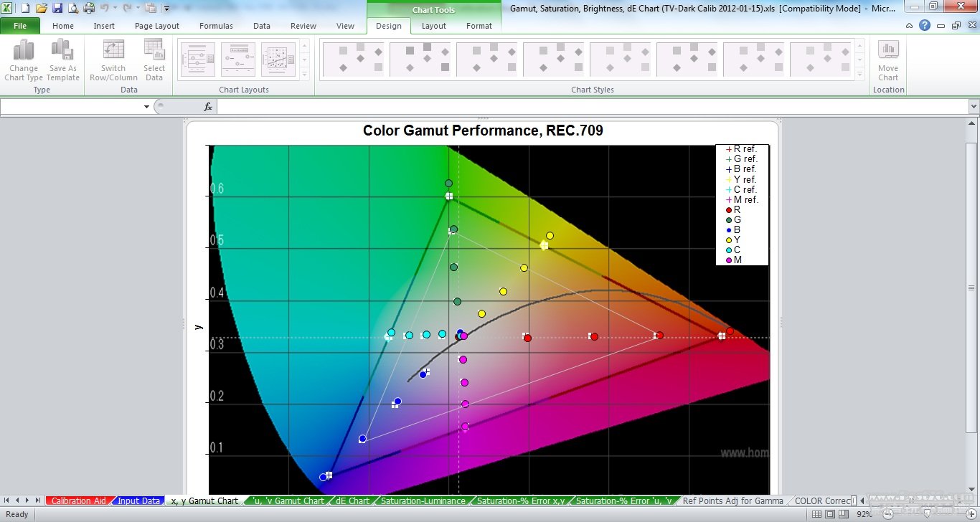Open the File tab

coord(20,25)
